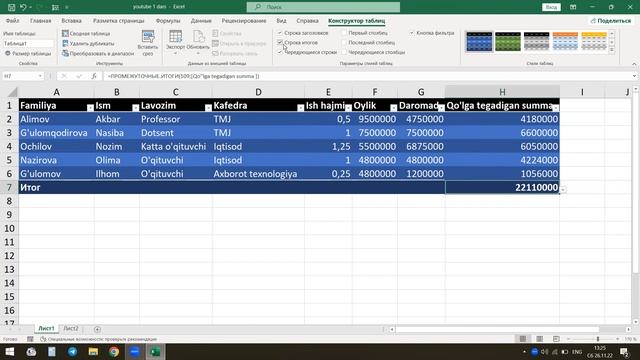This screenshot has height=360, width=640.
Task: Switch to Page Layout view in the status bar
Action: (539, 339)
